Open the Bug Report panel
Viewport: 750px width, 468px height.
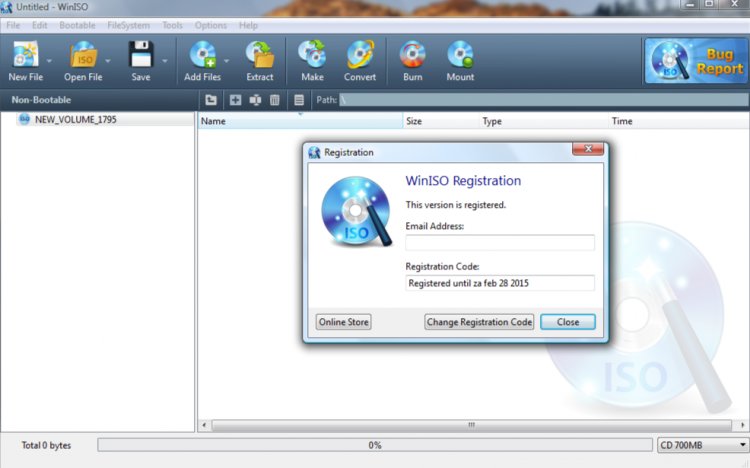(696, 61)
